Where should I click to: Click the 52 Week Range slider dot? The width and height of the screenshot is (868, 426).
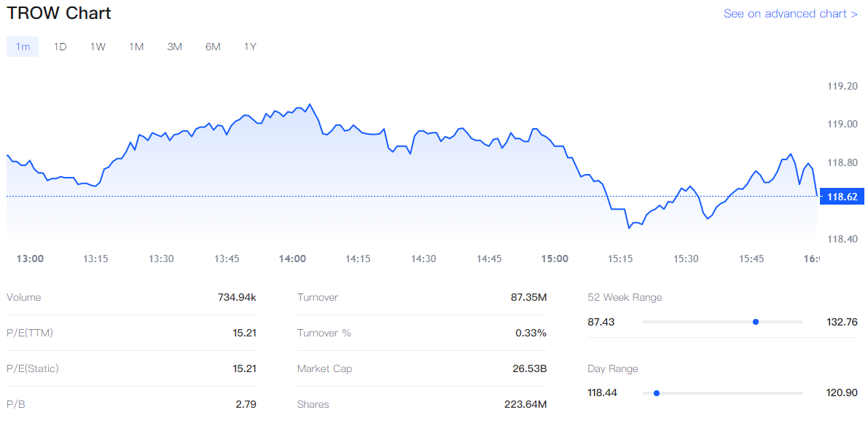point(756,321)
